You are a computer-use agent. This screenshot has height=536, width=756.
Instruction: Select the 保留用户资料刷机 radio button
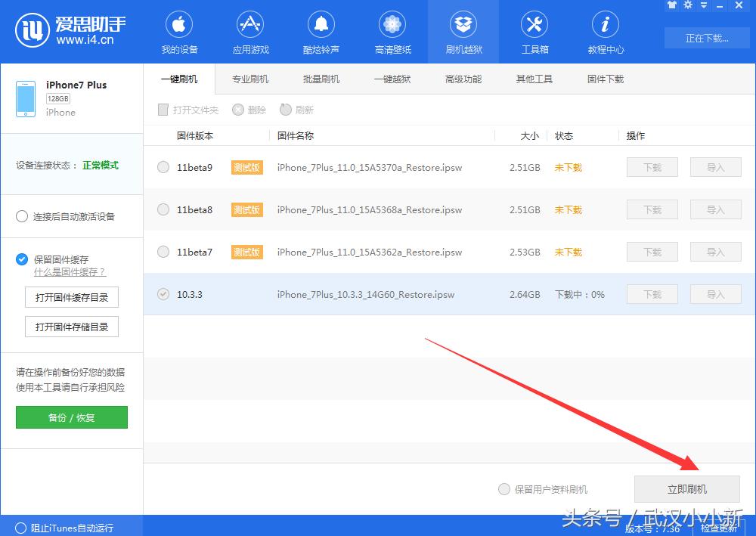point(503,489)
